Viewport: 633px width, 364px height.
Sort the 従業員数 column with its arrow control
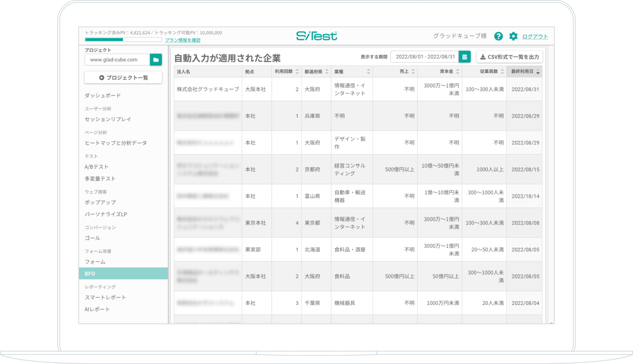point(502,72)
